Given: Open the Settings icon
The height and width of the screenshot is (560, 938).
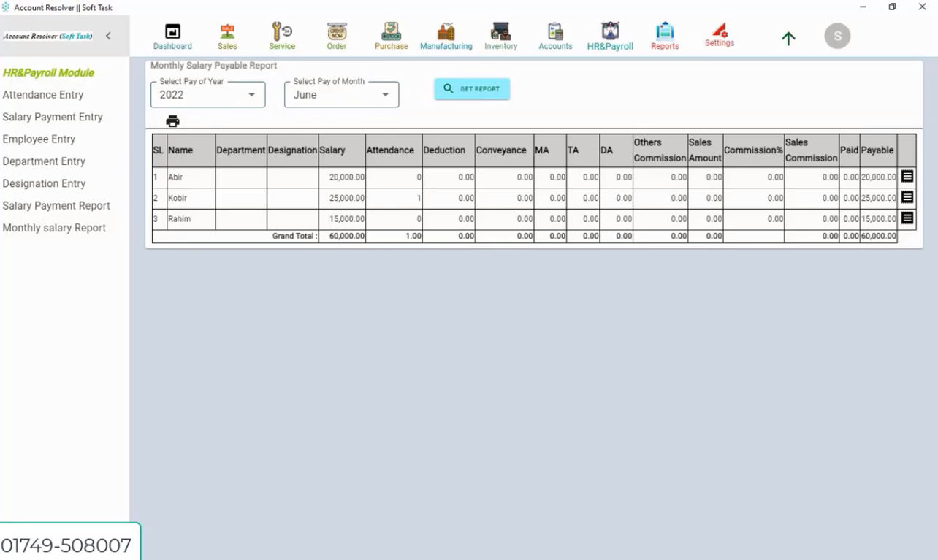Looking at the screenshot, I should pos(719,34).
